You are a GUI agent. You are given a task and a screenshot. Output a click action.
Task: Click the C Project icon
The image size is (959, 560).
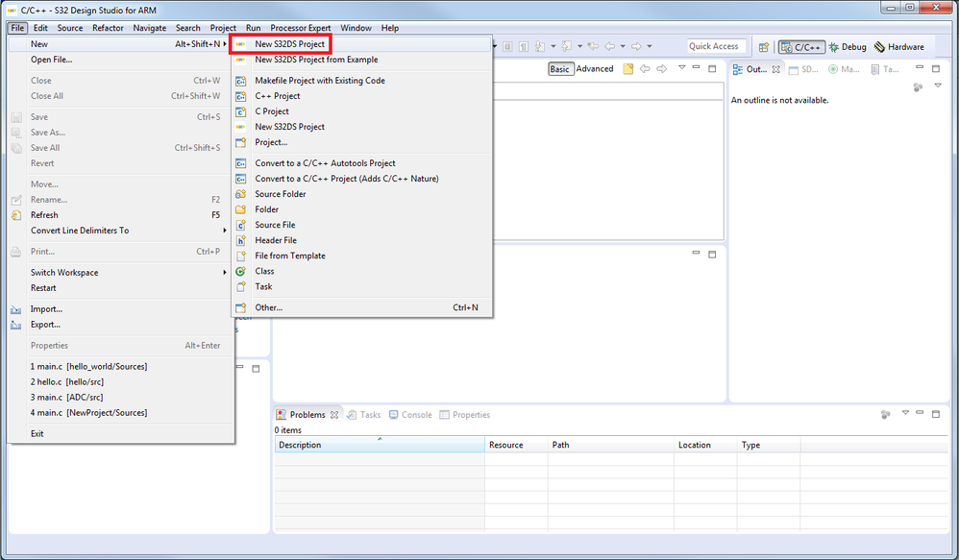click(241, 111)
